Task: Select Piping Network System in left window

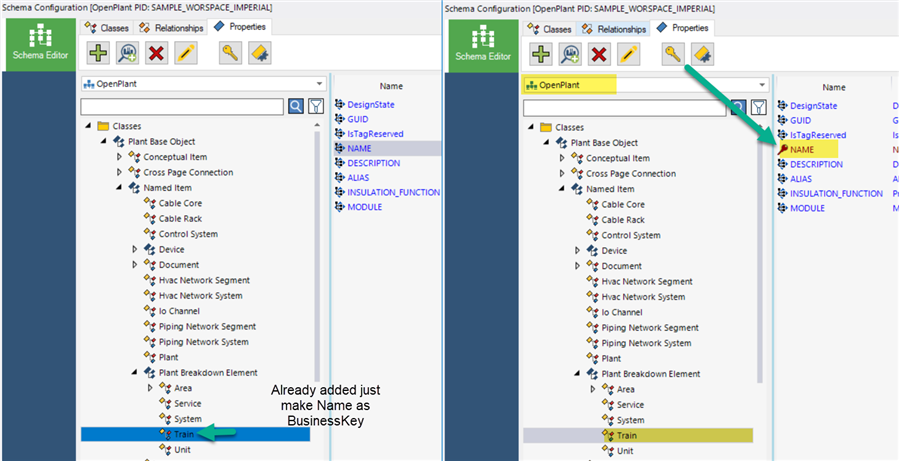Action: tap(204, 342)
